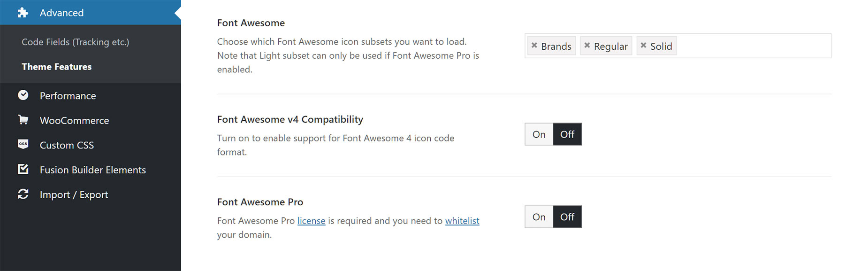868x271 pixels.
Task: Click the Advanced puzzle piece icon
Action: click(x=23, y=13)
